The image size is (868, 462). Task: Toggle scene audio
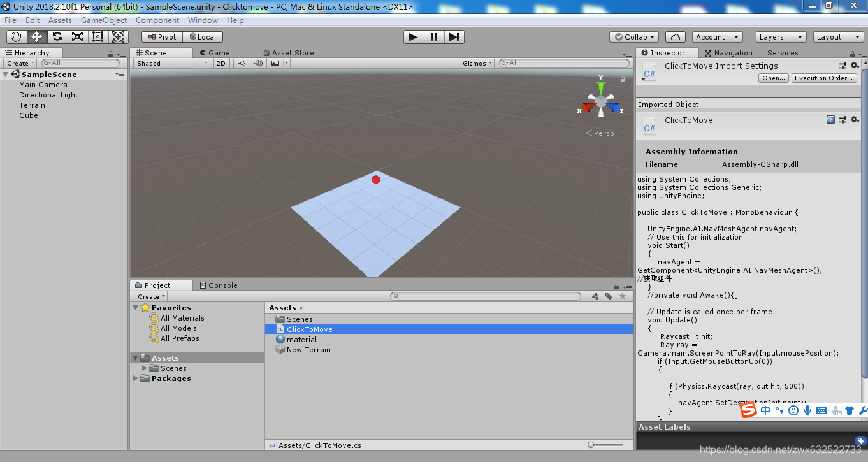258,63
